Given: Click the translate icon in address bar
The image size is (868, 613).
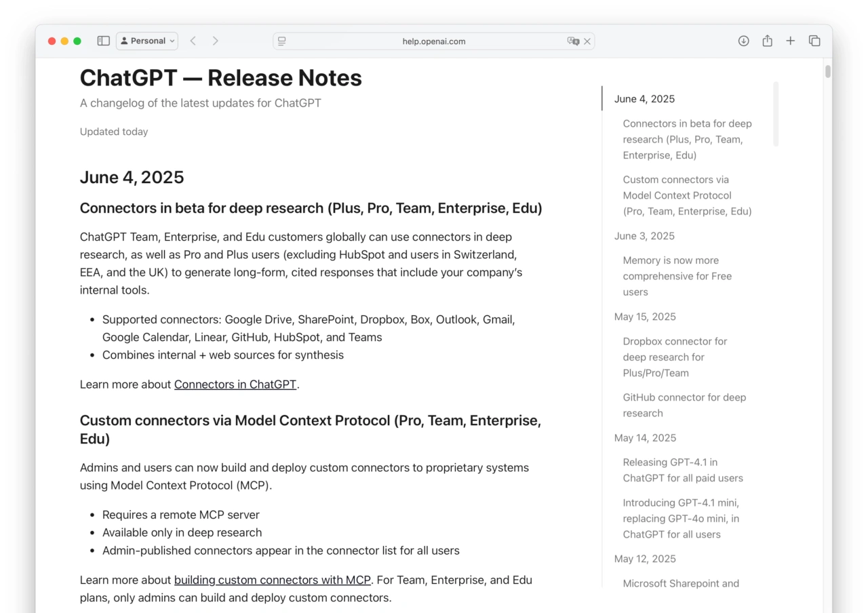Looking at the screenshot, I should pyautogui.click(x=573, y=41).
